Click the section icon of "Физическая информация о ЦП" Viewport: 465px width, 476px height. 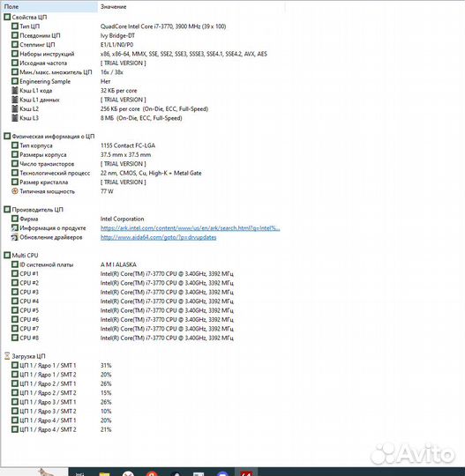pos(7,137)
